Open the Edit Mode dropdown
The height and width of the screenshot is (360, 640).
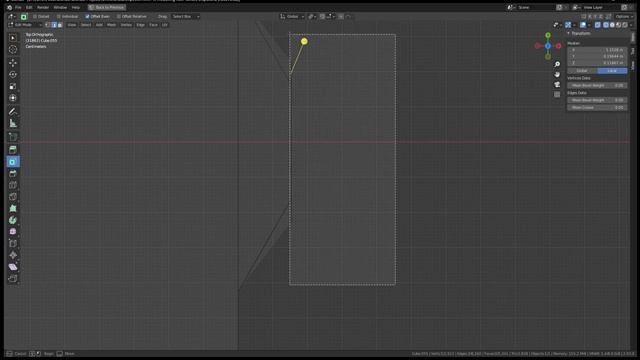click(25, 25)
